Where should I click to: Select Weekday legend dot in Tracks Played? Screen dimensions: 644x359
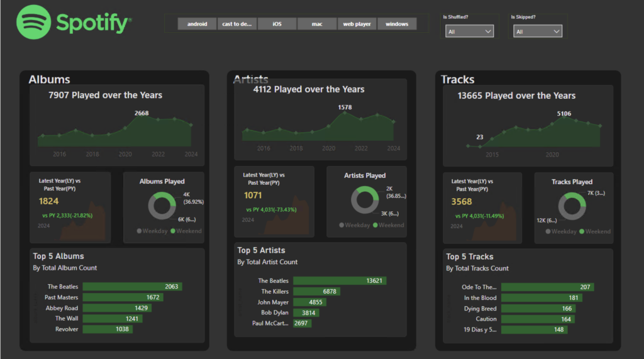pos(548,231)
